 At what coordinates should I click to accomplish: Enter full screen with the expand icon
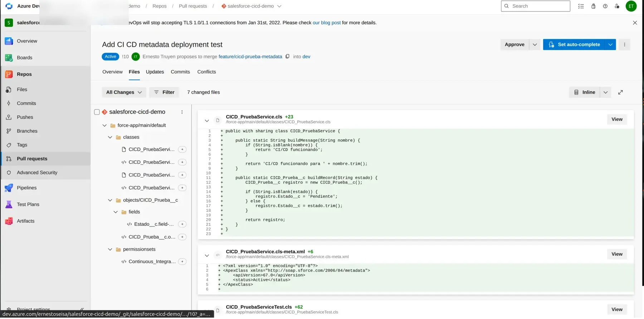(620, 92)
